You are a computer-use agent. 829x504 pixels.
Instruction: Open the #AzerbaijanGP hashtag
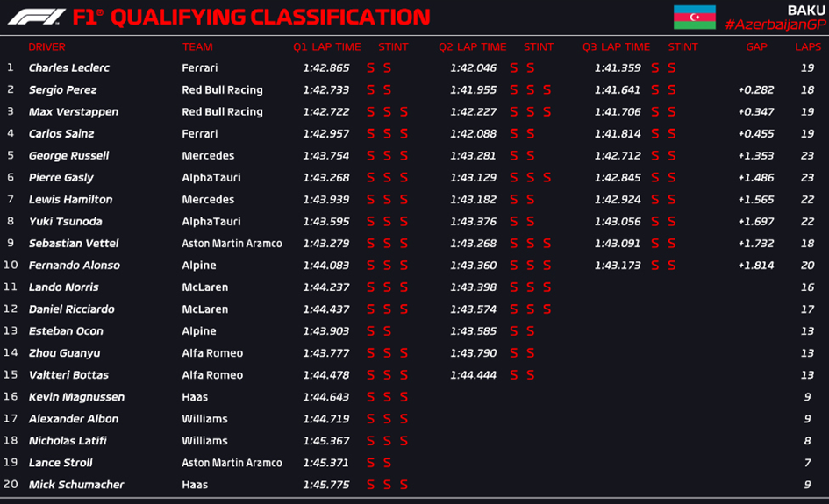[x=775, y=25]
